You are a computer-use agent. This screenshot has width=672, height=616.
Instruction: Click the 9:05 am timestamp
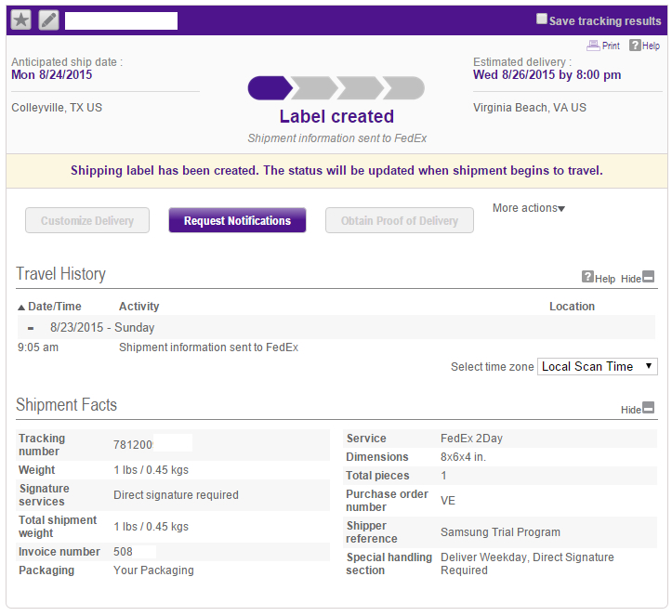(x=38, y=347)
